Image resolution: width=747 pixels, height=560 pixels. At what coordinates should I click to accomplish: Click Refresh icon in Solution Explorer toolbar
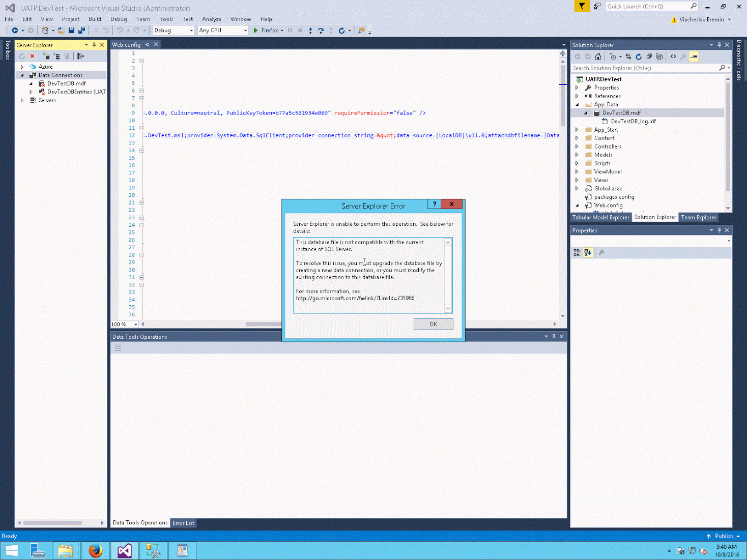point(639,56)
